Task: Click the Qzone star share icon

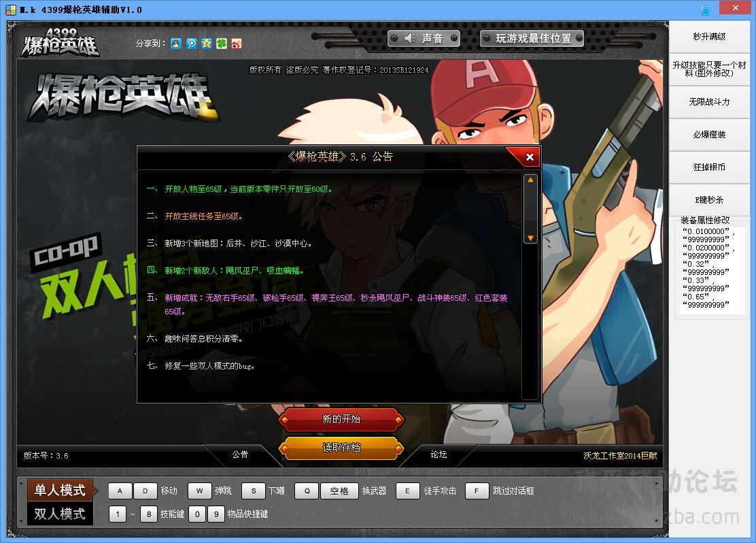Action: pos(207,44)
